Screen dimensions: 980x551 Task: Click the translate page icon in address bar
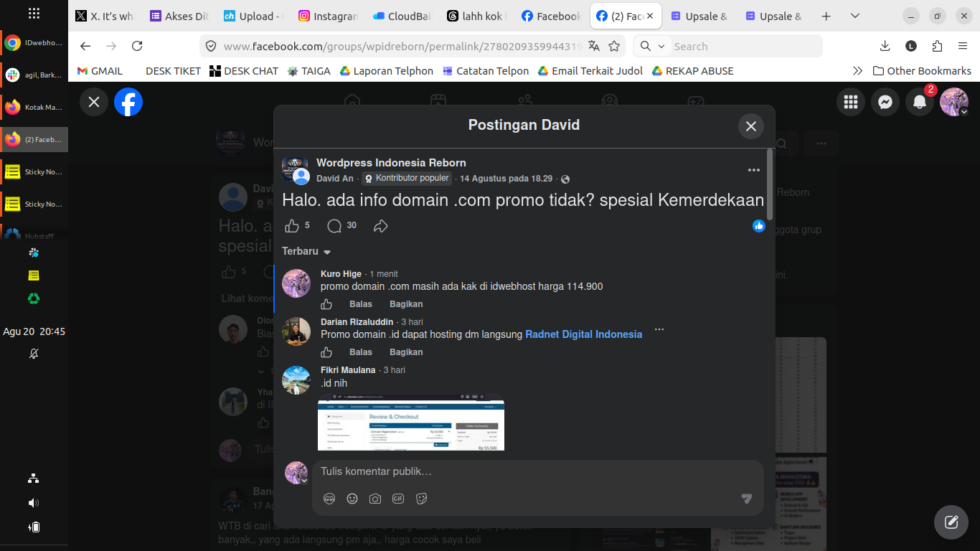pyautogui.click(x=594, y=46)
